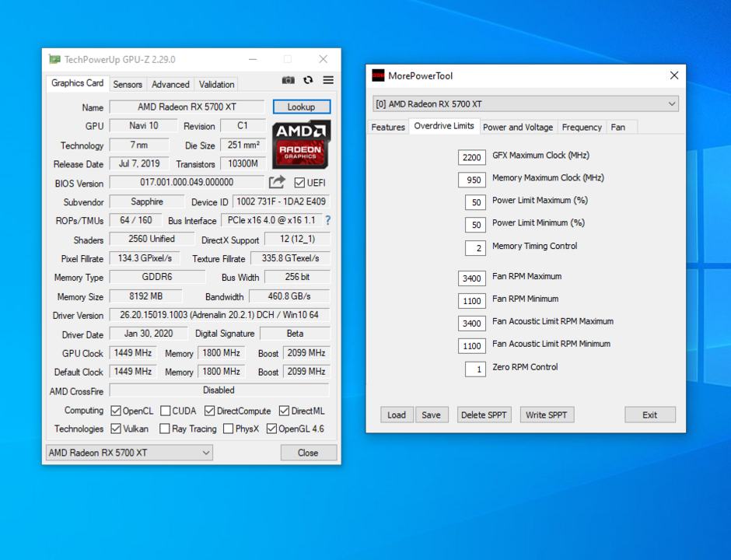731x560 pixels.
Task: Click the Release Date Jul 7, 2019 value
Action: [x=139, y=163]
